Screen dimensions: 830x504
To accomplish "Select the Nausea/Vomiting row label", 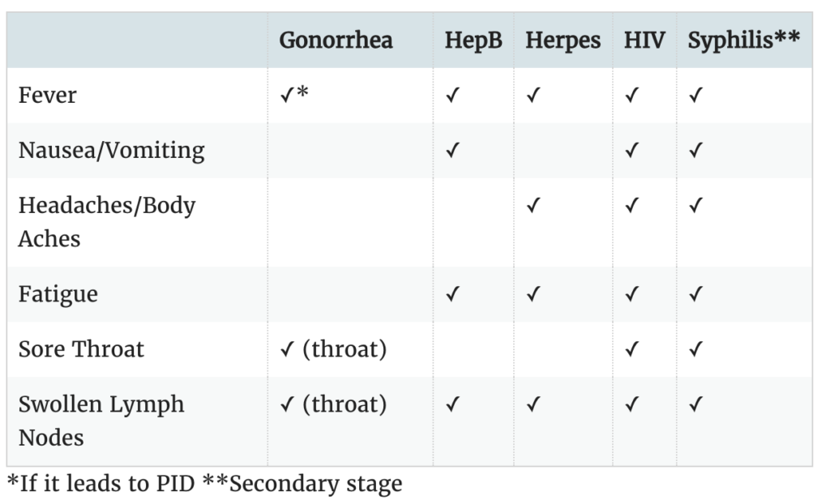I will pyautogui.click(x=111, y=151).
